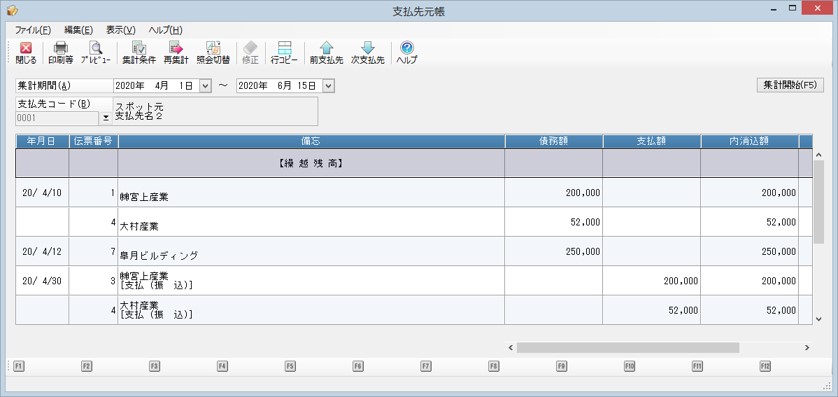Click the 照会切替 toggle icon
Image resolution: width=838 pixels, height=397 pixels.
click(x=213, y=53)
